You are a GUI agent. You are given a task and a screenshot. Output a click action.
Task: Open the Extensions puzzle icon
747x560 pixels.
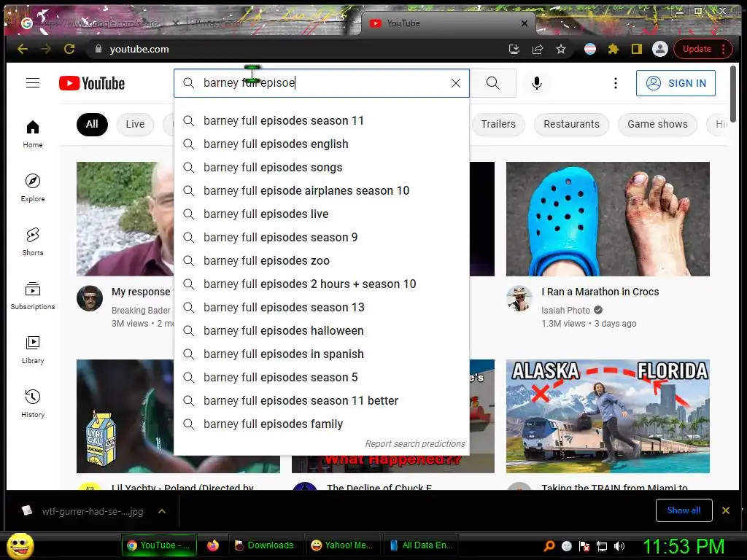pos(613,49)
